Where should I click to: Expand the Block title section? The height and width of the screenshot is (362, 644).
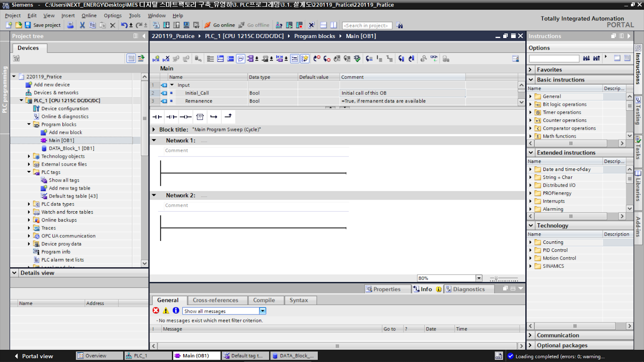pos(154,130)
